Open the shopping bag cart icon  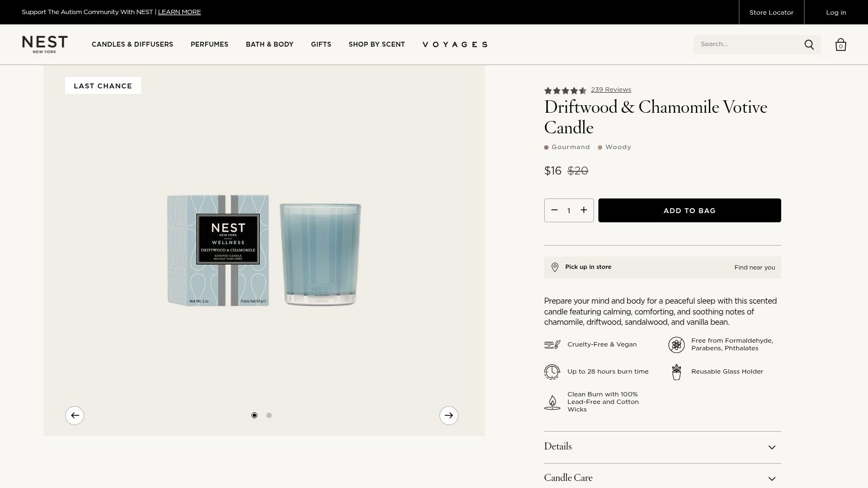click(841, 44)
